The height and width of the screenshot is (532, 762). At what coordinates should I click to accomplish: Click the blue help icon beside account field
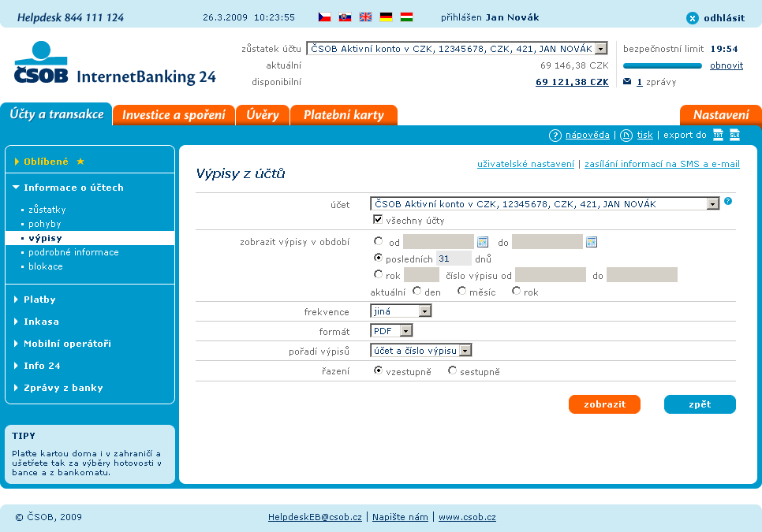pos(728,201)
